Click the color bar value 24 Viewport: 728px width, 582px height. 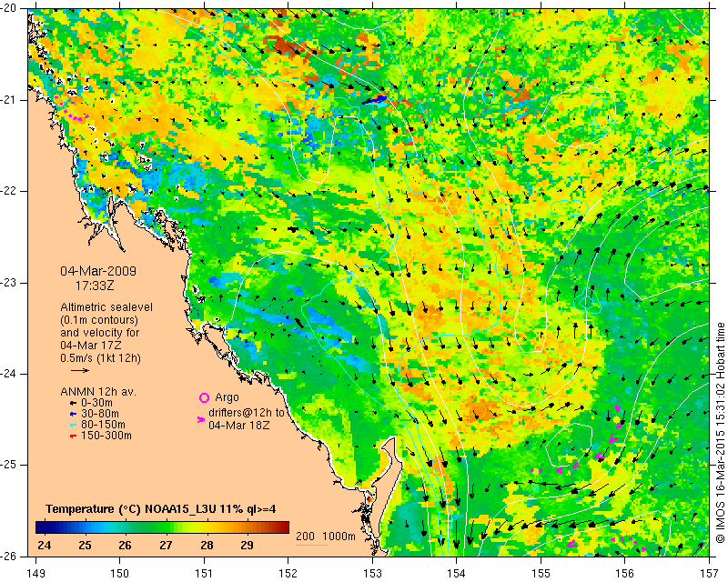[44, 546]
